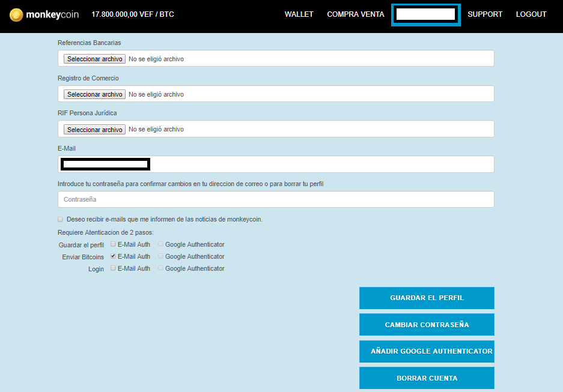Click CAMBIAR CONTRASEÑA button
Image resolution: width=563 pixels, height=392 pixels.
click(427, 325)
